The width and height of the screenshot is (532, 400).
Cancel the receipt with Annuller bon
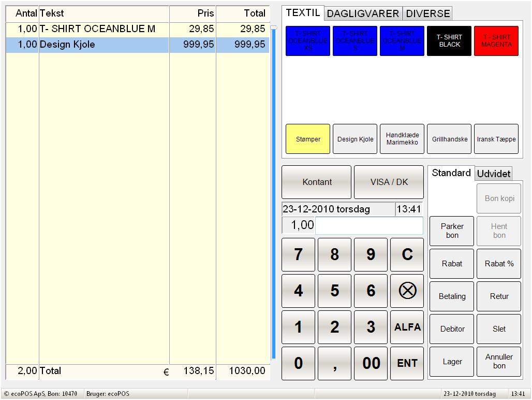pyautogui.click(x=499, y=361)
